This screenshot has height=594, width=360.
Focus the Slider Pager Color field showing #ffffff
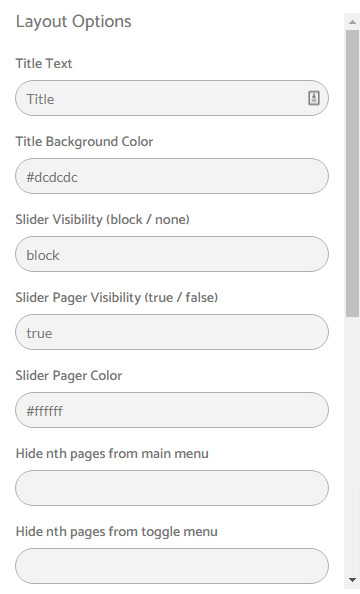tap(172, 410)
